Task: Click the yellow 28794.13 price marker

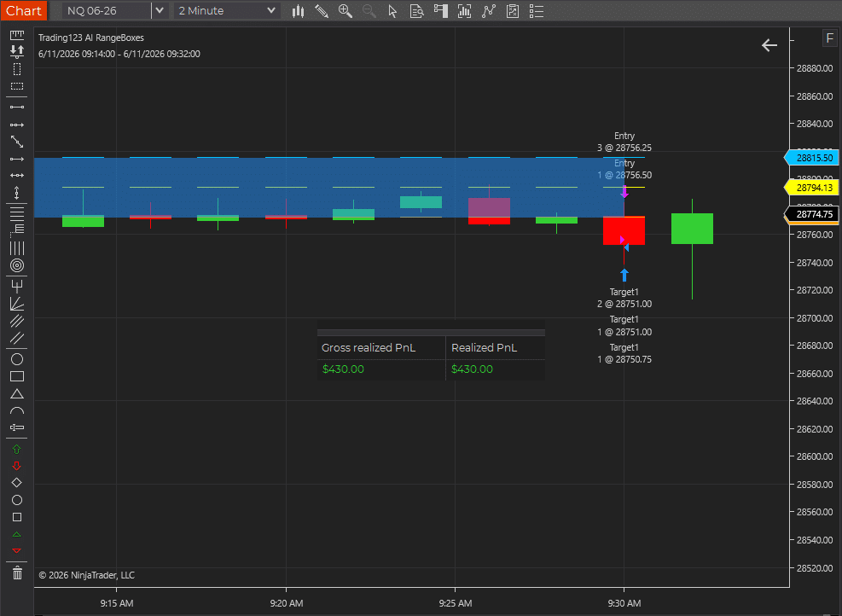Action: point(811,188)
